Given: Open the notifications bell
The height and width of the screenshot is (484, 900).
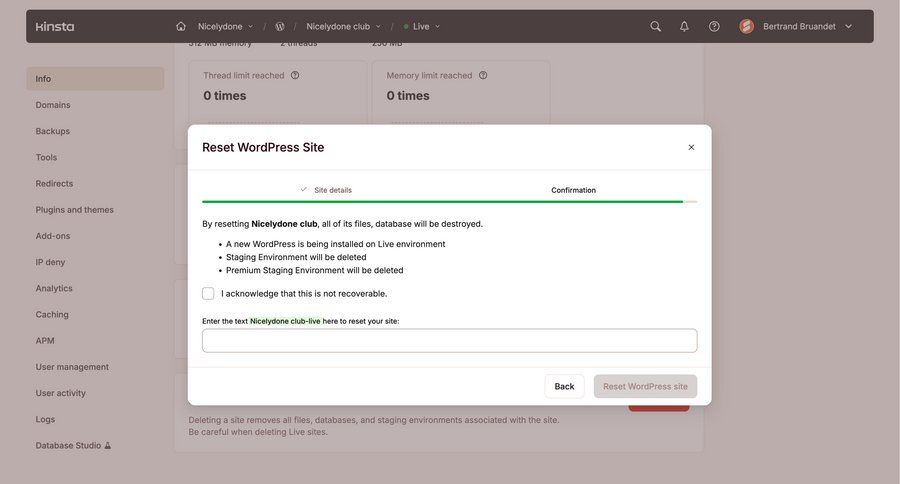Looking at the screenshot, I should coord(684,26).
